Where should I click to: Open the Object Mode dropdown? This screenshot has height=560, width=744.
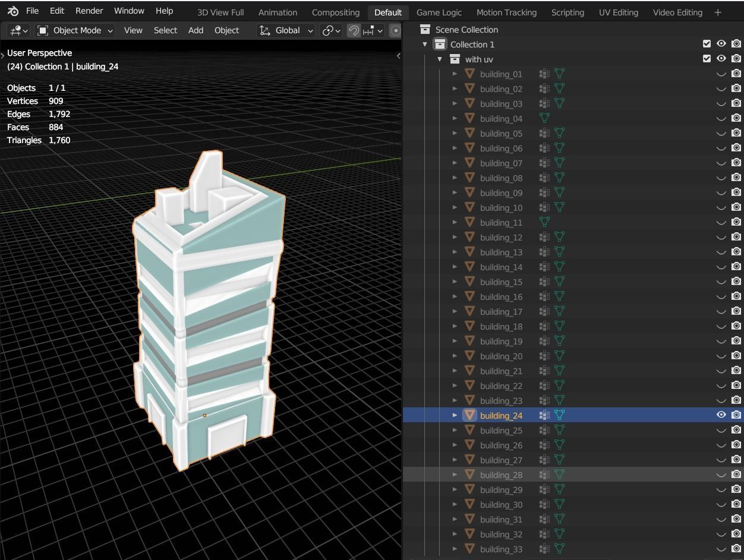(75, 30)
